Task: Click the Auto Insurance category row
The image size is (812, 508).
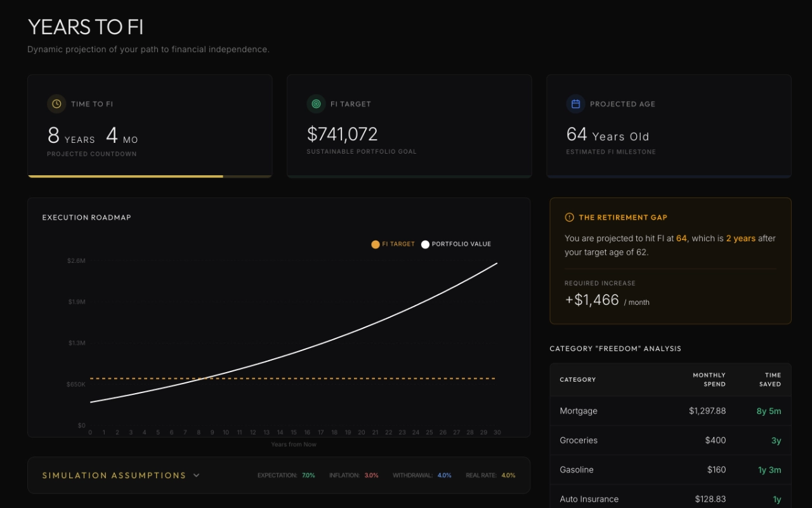Action: click(670, 499)
